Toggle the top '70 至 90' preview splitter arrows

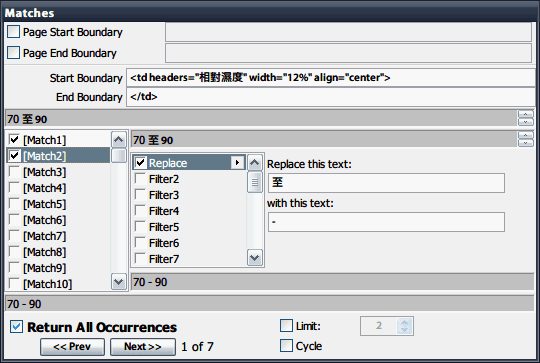[526, 118]
